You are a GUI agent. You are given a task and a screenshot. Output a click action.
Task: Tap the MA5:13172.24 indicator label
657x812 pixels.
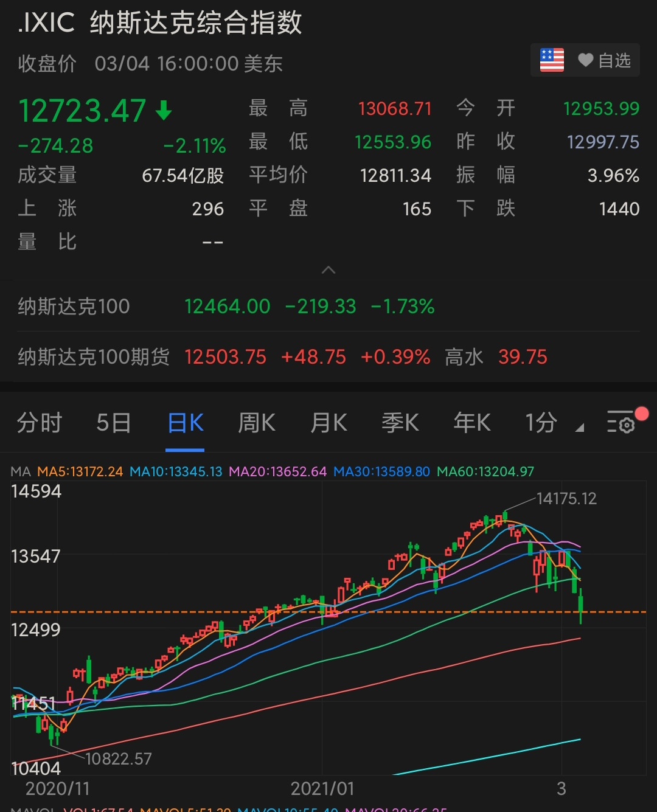80,471
